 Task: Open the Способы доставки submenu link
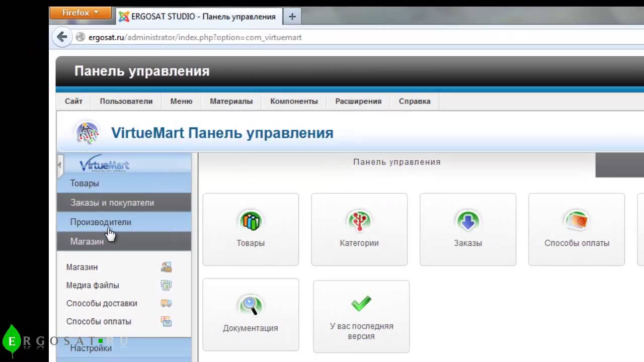(102, 303)
